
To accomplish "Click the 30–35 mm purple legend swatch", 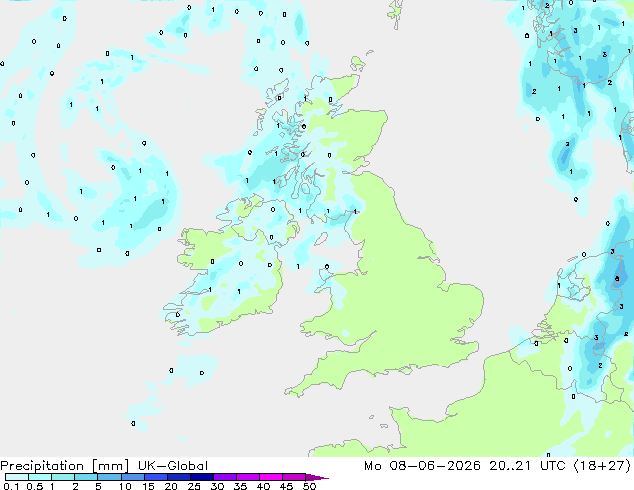I will click(225, 477).
